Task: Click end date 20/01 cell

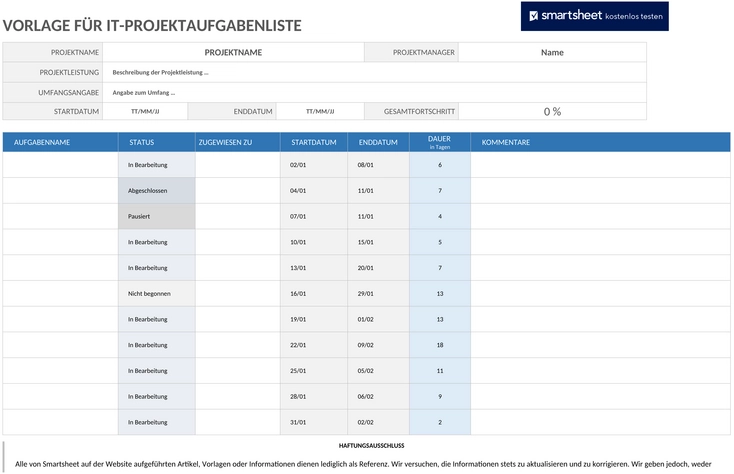Action: 378,268
